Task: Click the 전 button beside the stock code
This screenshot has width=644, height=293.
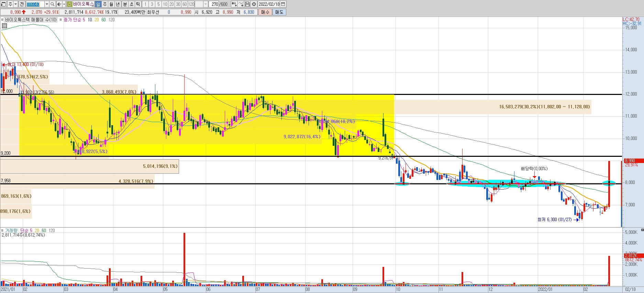Action: pos(22,4)
